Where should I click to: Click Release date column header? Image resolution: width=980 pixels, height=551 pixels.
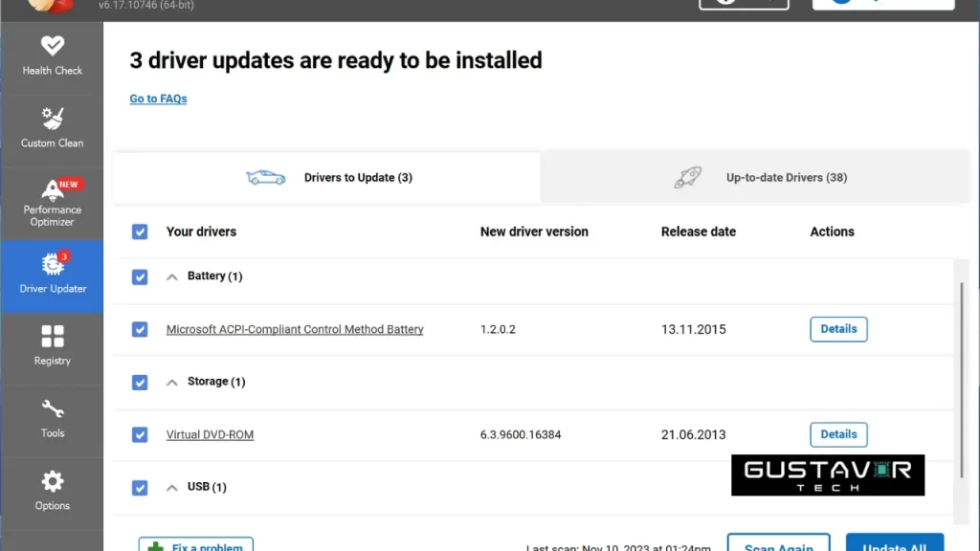699,231
